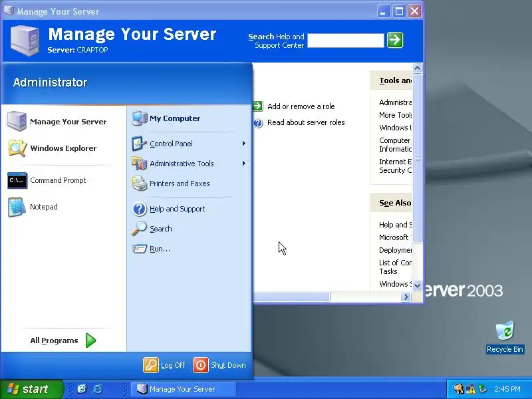Click the More Tools link

(395, 115)
